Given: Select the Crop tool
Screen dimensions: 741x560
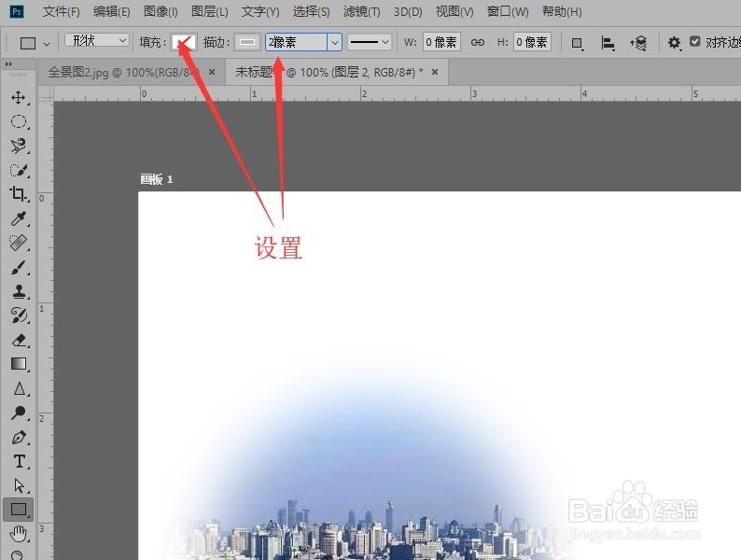Looking at the screenshot, I should [x=19, y=194].
